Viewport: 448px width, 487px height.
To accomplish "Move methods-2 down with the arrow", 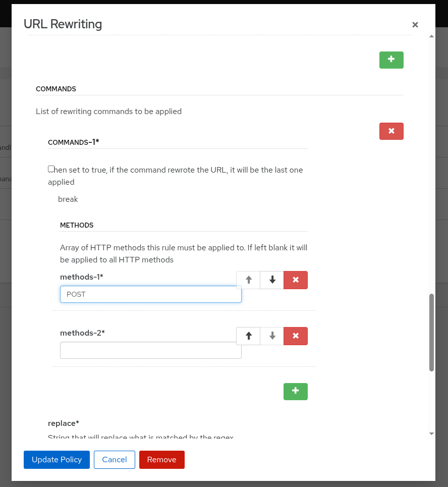I will [272, 336].
